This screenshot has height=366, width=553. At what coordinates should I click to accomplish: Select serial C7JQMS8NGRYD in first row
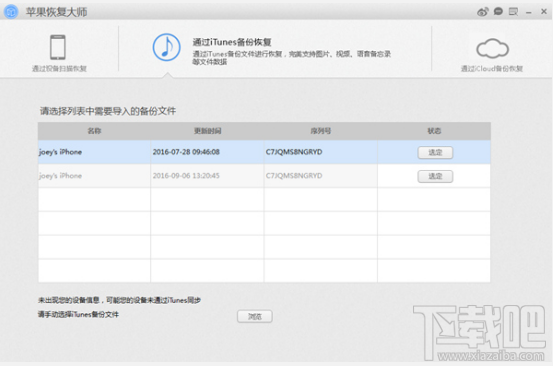pos(294,152)
